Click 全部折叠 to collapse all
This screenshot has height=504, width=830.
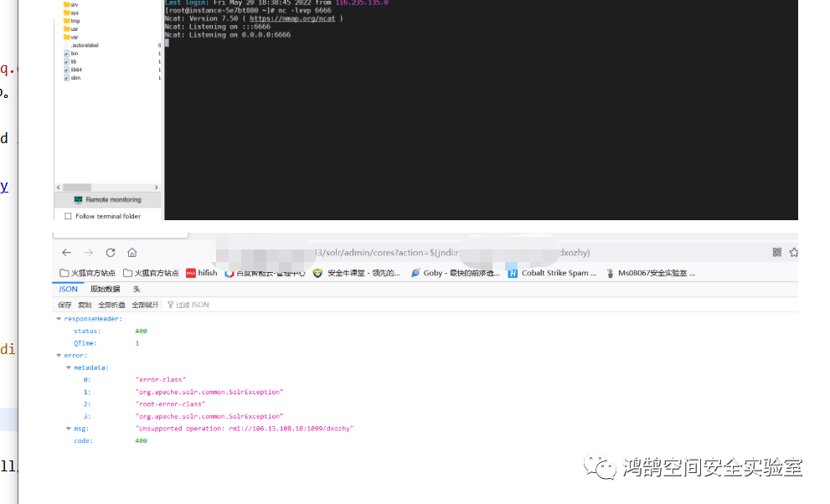(111, 305)
